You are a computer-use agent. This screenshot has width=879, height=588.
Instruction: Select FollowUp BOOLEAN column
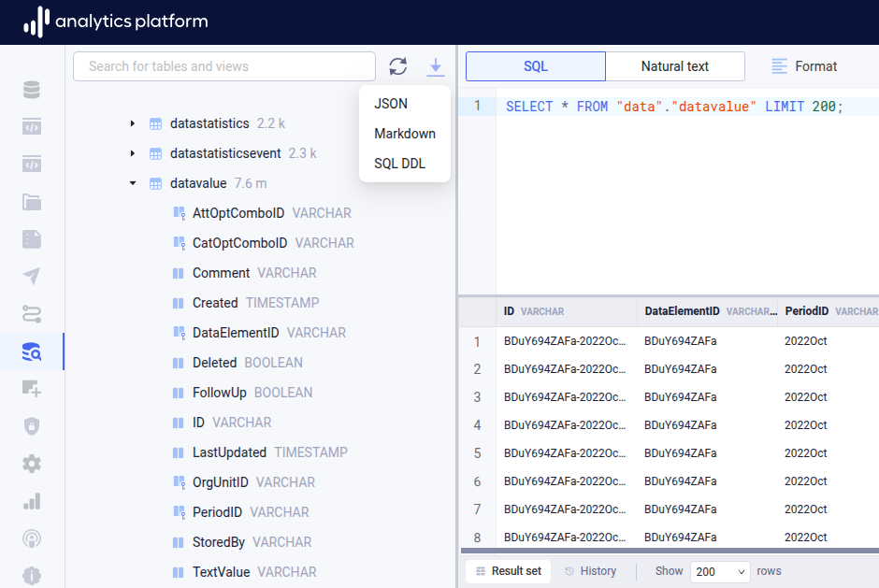pos(252,393)
